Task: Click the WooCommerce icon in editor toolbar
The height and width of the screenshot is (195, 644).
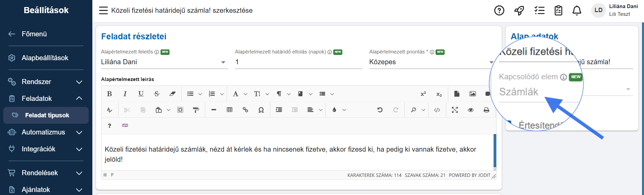Action: [x=125, y=125]
